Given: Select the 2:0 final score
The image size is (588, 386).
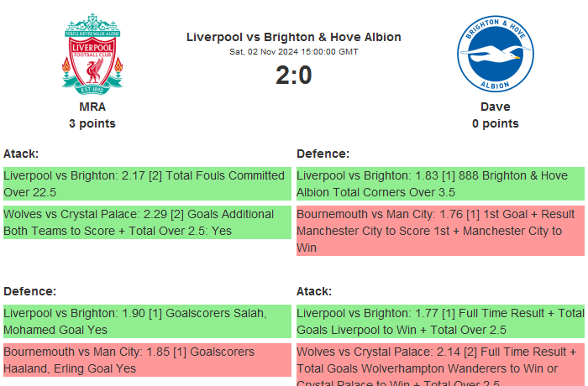Looking at the screenshot, I should click(x=293, y=76).
